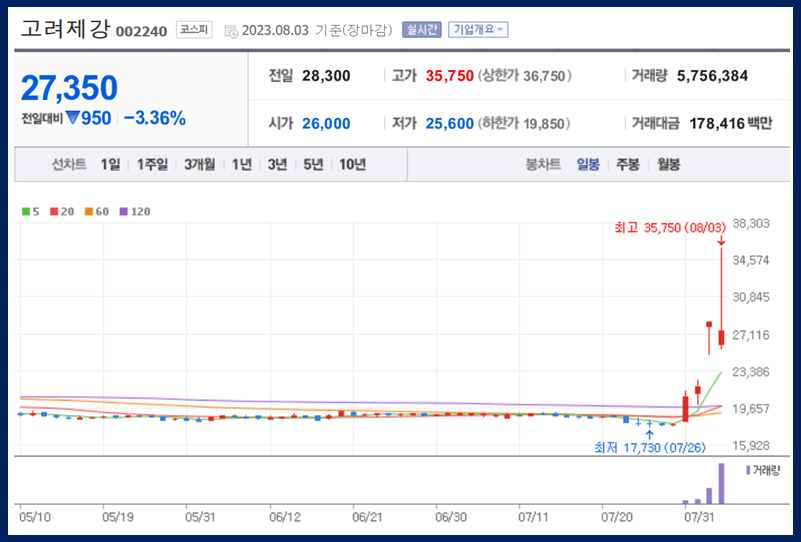The width and height of the screenshot is (801, 542).
Task: Open the 기업개요 dropdown
Action: tap(478, 30)
